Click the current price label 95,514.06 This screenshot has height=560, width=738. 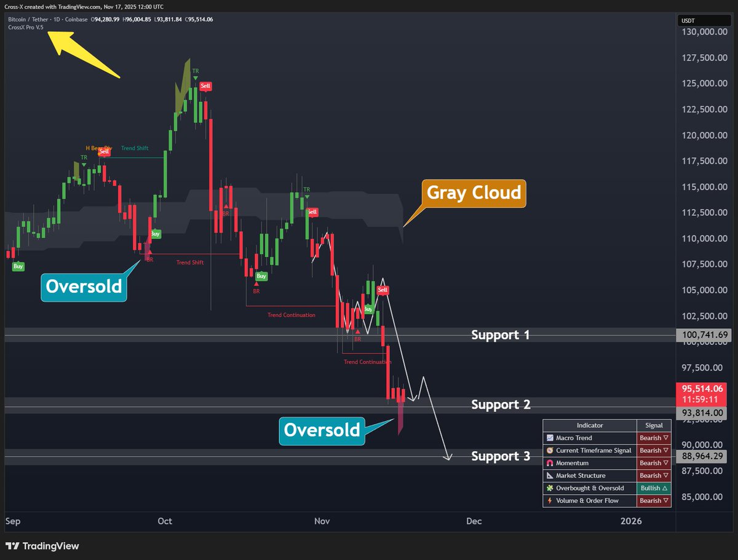pyautogui.click(x=701, y=389)
